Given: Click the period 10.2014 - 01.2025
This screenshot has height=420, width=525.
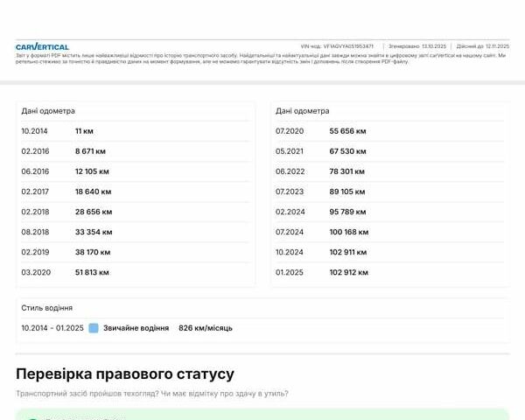Looking at the screenshot, I should (x=52, y=328).
